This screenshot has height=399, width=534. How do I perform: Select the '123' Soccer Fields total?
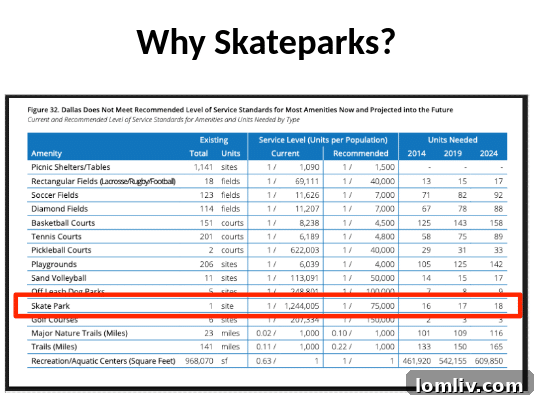click(206, 195)
